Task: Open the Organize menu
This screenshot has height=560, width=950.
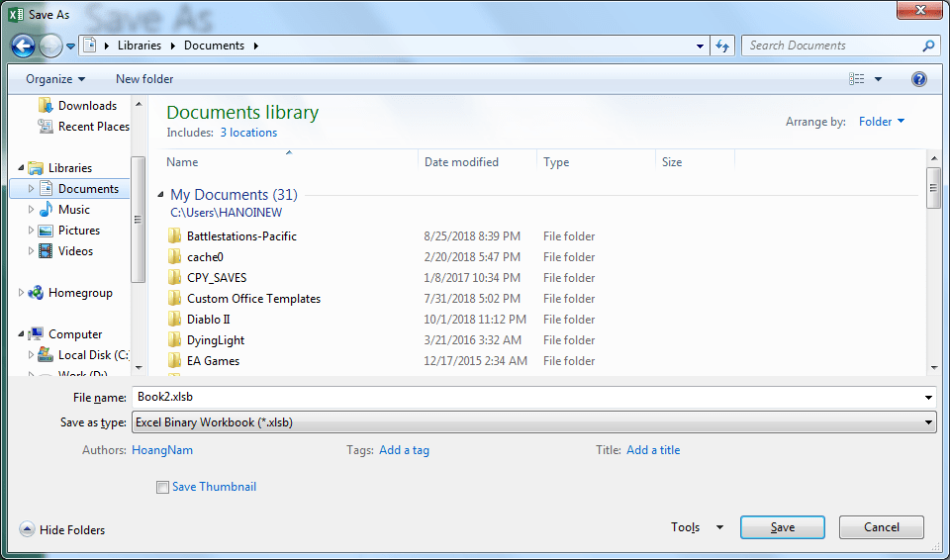Action: [55, 79]
